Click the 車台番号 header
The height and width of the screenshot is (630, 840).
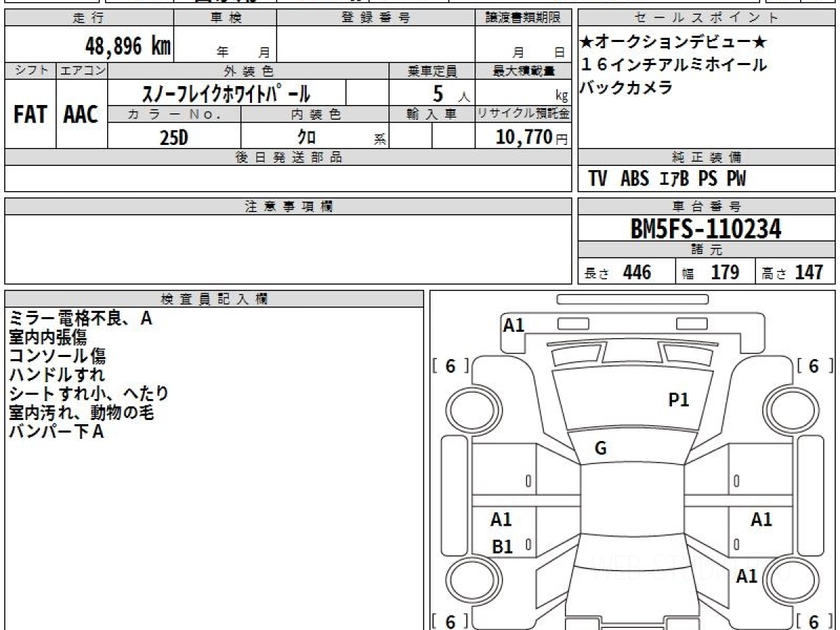706,206
